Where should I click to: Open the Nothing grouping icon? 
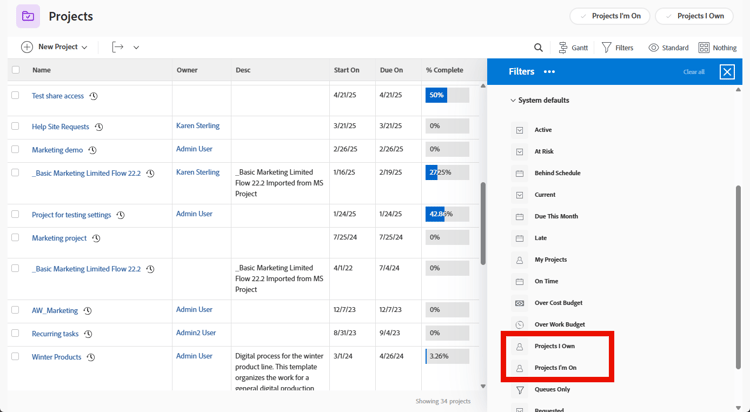pyautogui.click(x=704, y=47)
